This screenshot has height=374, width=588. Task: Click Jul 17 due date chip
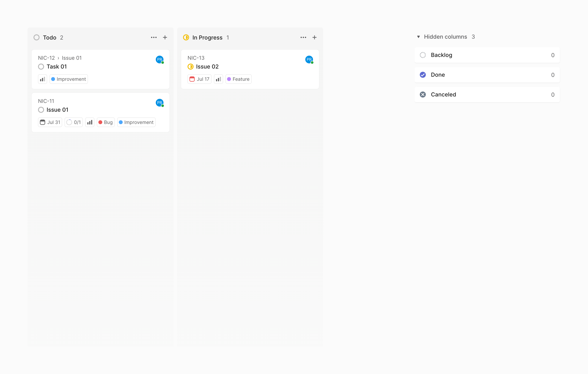pos(199,79)
